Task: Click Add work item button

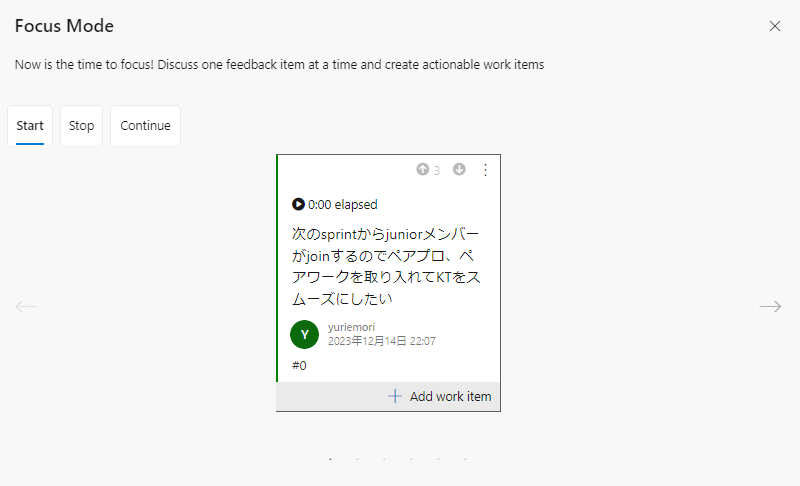Action: [439, 396]
